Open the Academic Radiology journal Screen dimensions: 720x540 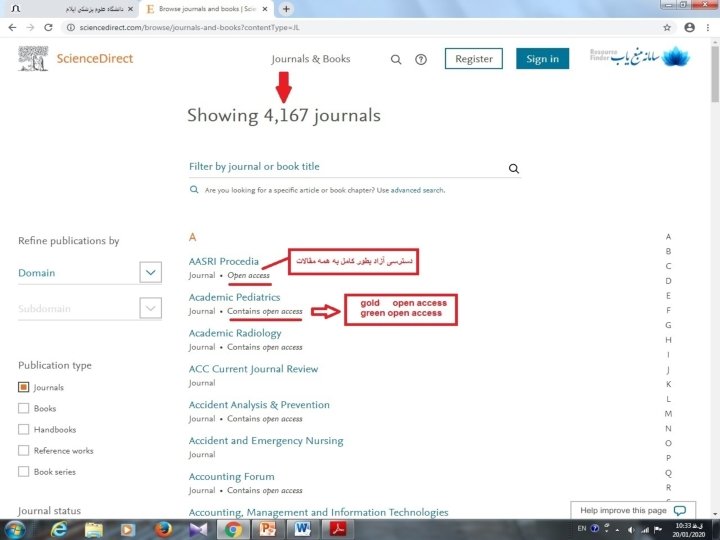pos(235,333)
